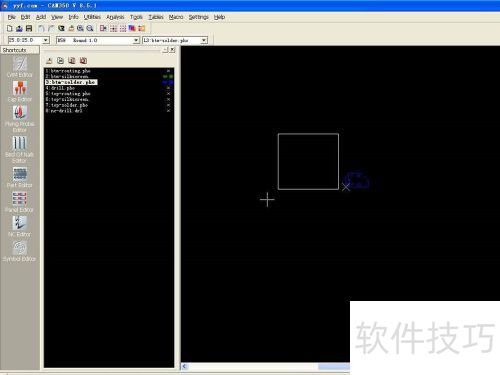
Task: Select layer 6 top-silkscreen
Action: point(67,99)
